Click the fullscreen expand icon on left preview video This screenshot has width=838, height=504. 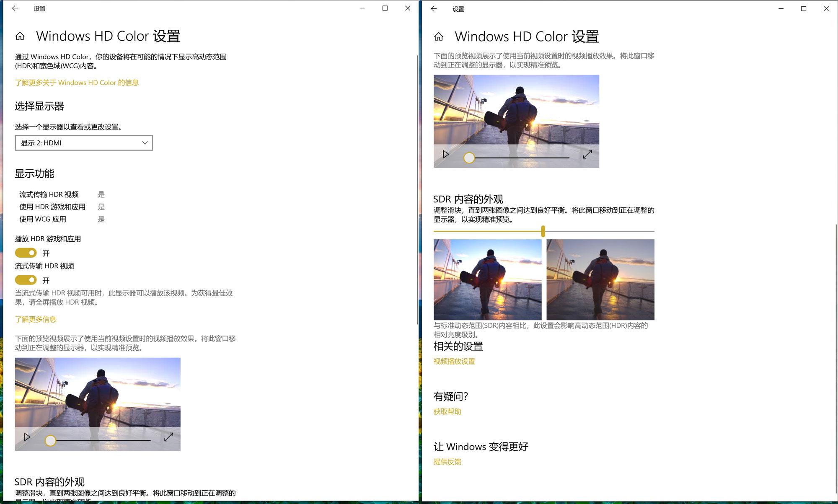pyautogui.click(x=169, y=437)
